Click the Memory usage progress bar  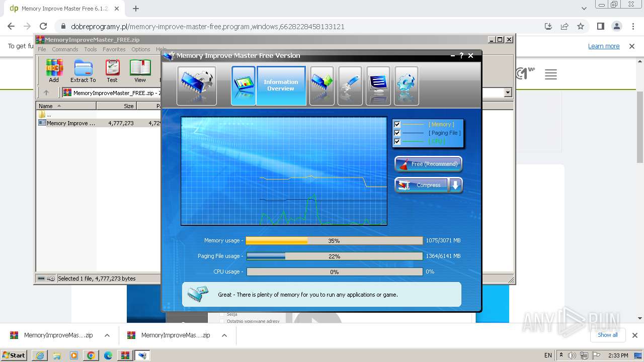tap(334, 241)
